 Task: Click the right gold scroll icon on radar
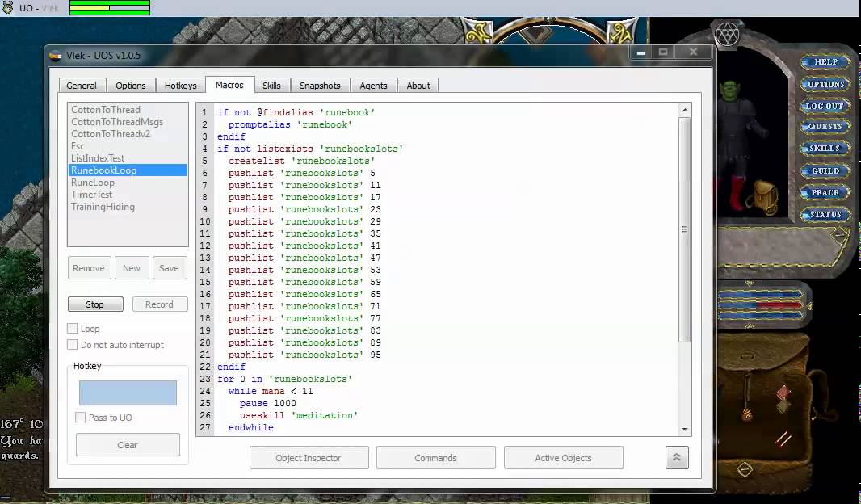(x=620, y=31)
